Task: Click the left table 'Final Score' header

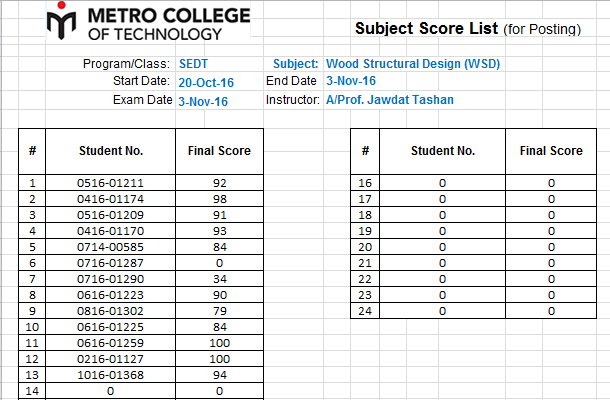Action: pyautogui.click(x=219, y=151)
